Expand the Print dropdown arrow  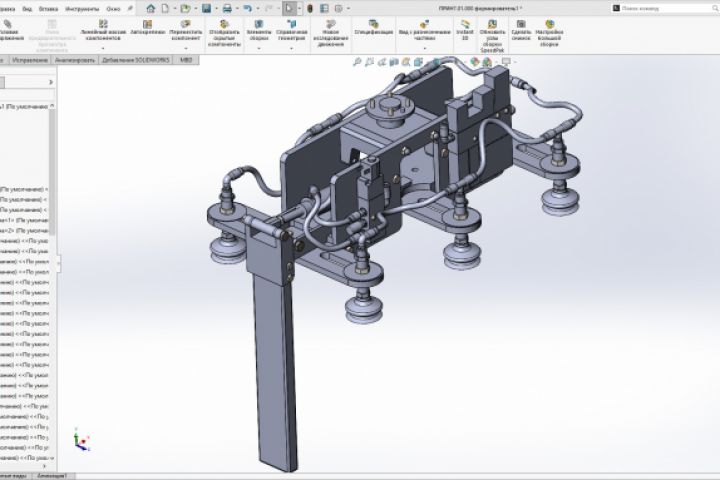tap(237, 8)
